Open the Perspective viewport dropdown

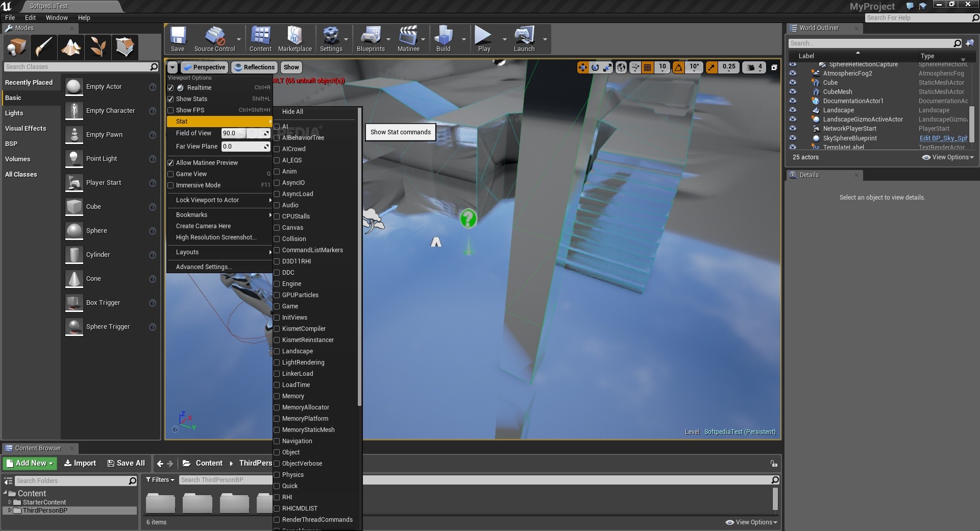(x=204, y=67)
